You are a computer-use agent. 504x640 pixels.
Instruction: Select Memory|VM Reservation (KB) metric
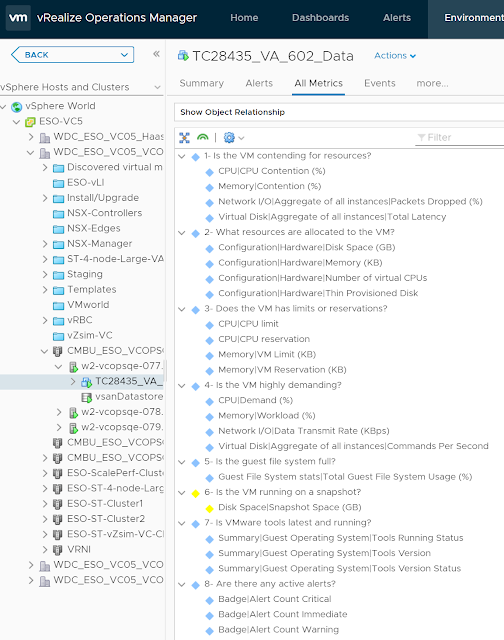pyautogui.click(x=282, y=370)
